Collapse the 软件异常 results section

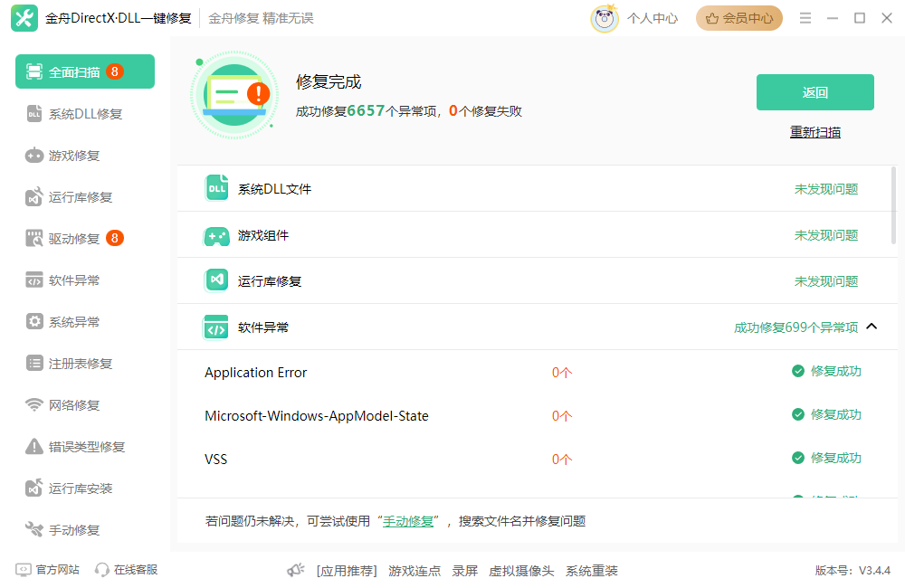[x=872, y=327]
